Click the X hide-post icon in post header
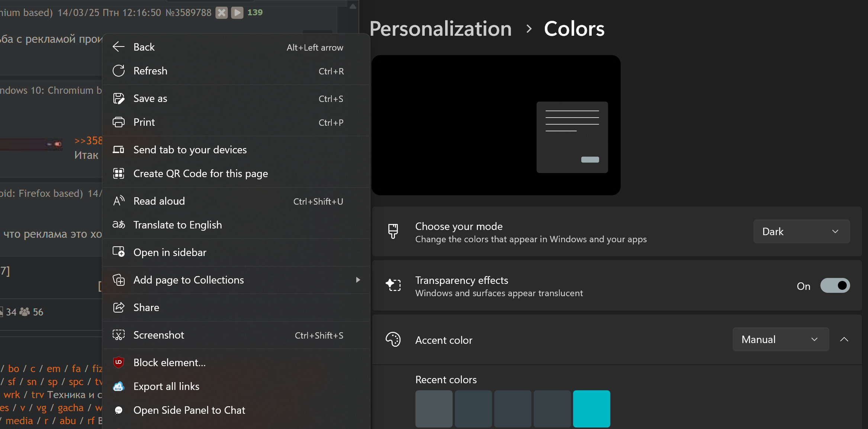Viewport: 868px width, 429px height. coord(222,13)
